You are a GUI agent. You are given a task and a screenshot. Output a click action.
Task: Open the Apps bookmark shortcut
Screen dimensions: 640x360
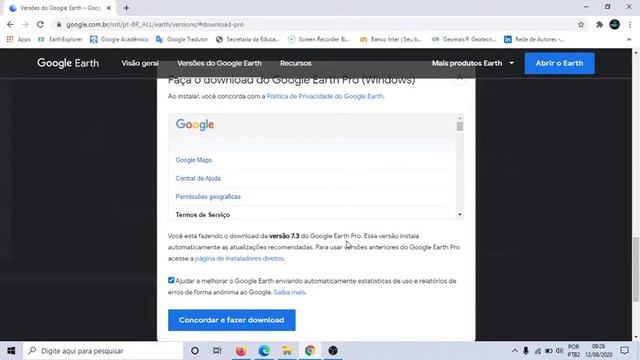[18, 39]
